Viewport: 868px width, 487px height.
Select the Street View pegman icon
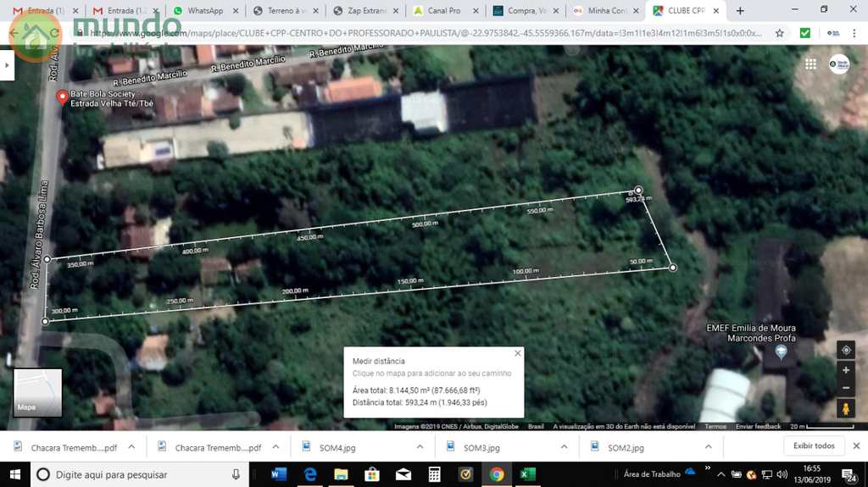(x=846, y=409)
